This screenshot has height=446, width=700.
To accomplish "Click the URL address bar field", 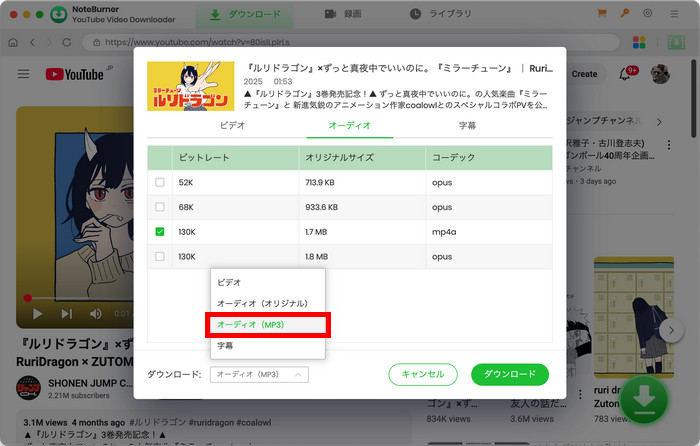I will (x=350, y=42).
